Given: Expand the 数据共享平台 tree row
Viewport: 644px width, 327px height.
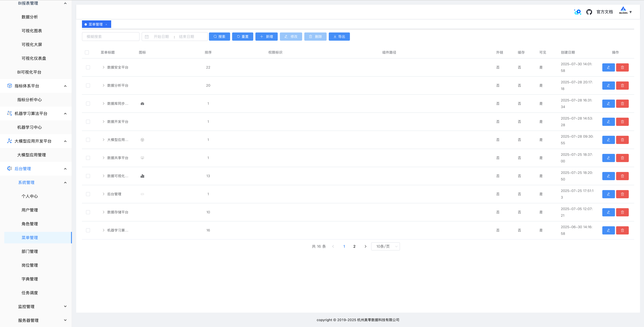Looking at the screenshot, I should (x=104, y=158).
